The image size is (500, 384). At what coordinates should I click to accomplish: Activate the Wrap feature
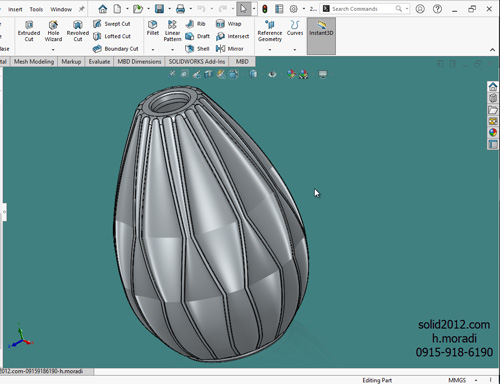tap(228, 24)
